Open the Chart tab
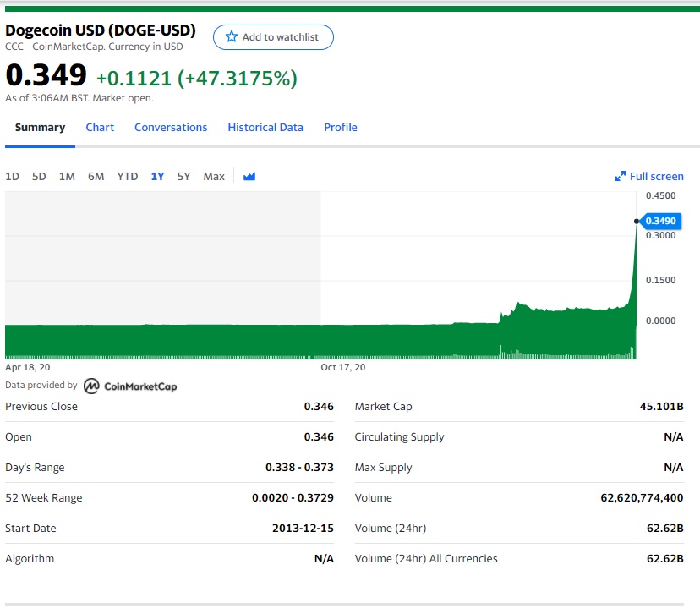The width and height of the screenshot is (700, 614). (x=100, y=127)
